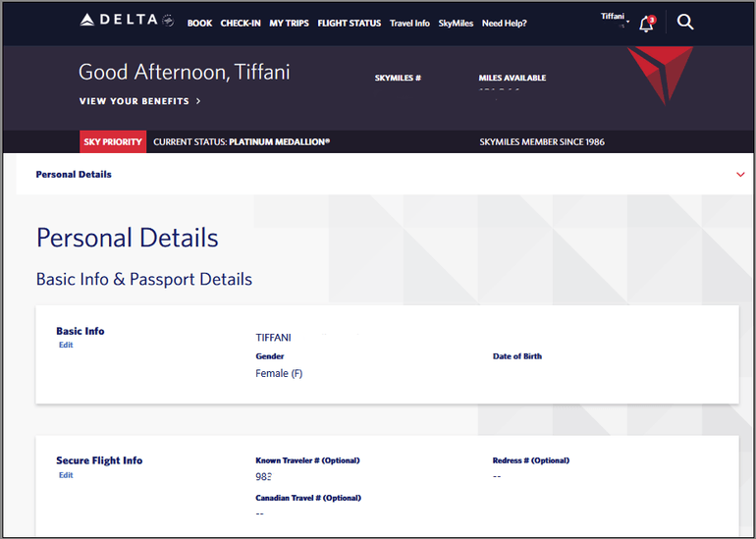756x539 pixels.
Task: Open the Book menu
Action: coord(199,24)
